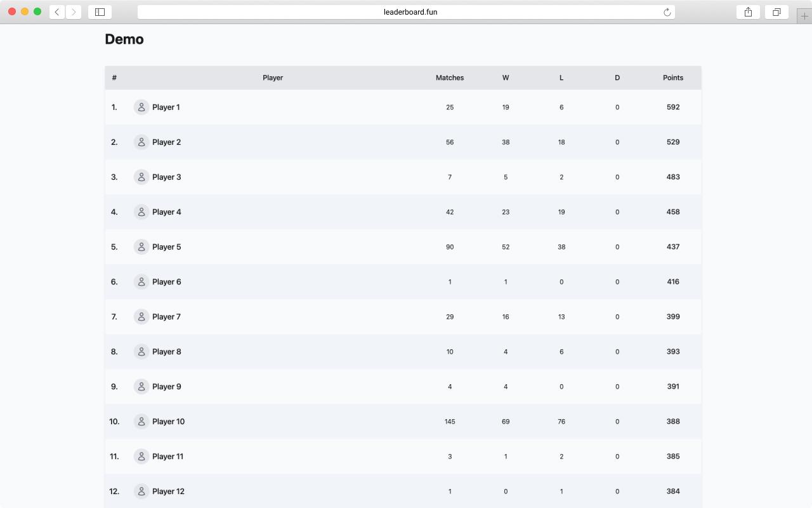
Task: Click Player 3's 483 points value
Action: coord(673,177)
